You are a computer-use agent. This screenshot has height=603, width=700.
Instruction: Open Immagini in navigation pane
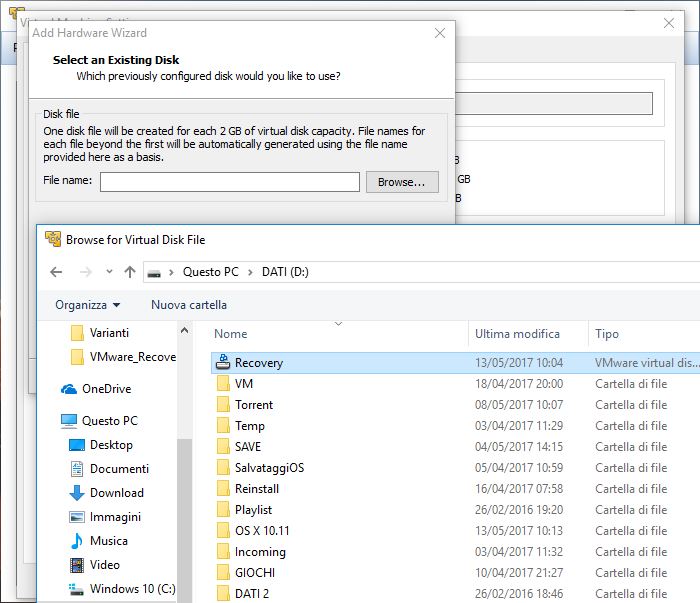105,517
